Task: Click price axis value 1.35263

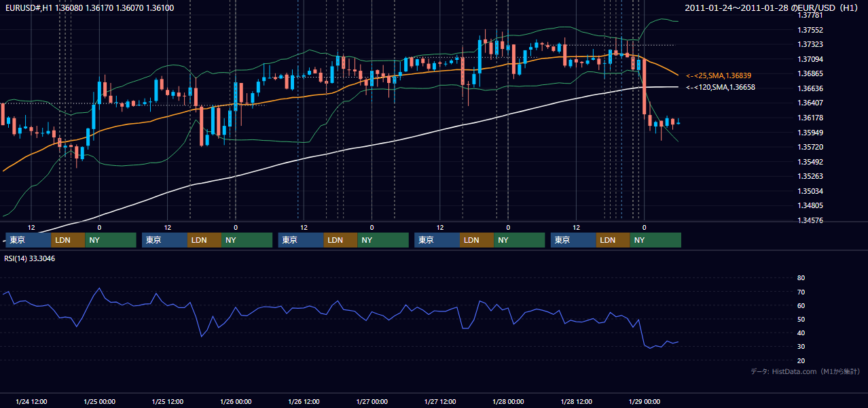Action: 810,176
